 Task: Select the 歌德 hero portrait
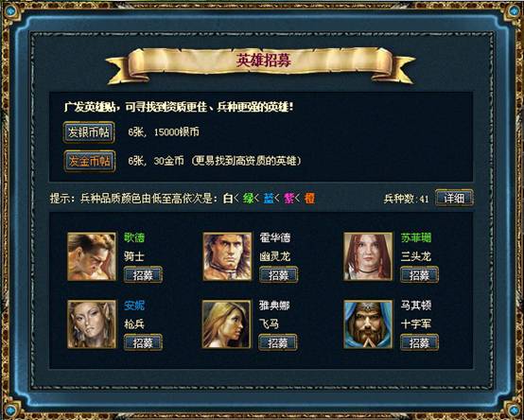[92, 256]
